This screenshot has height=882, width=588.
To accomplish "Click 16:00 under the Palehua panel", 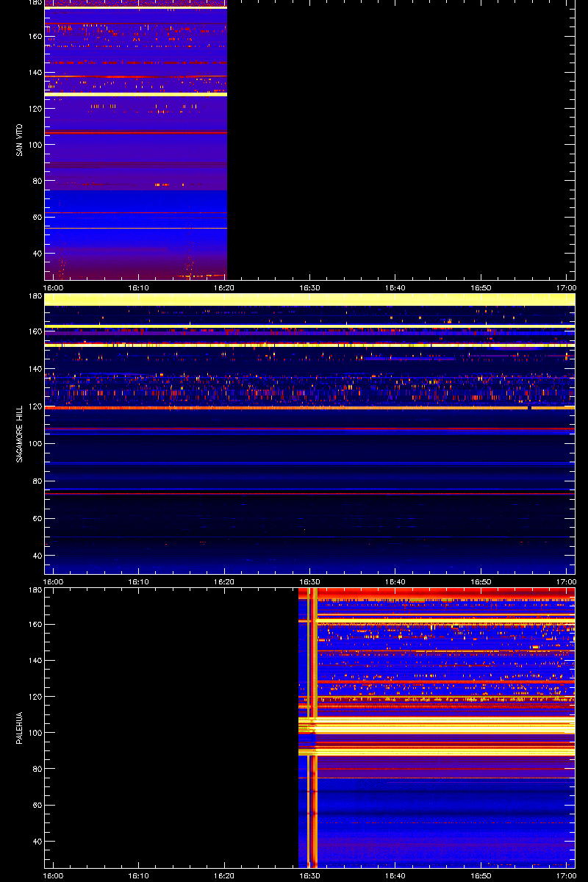I will [x=53, y=875].
